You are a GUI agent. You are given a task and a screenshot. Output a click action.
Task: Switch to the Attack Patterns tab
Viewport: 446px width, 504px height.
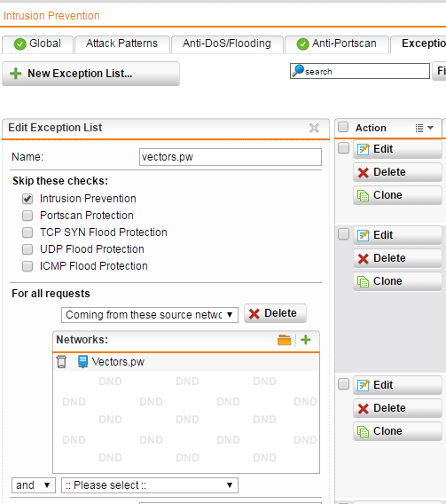tap(122, 43)
